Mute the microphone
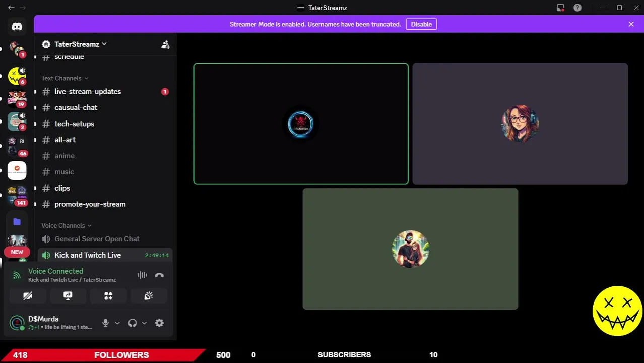Screen dimensions: 644x363 click(105, 323)
